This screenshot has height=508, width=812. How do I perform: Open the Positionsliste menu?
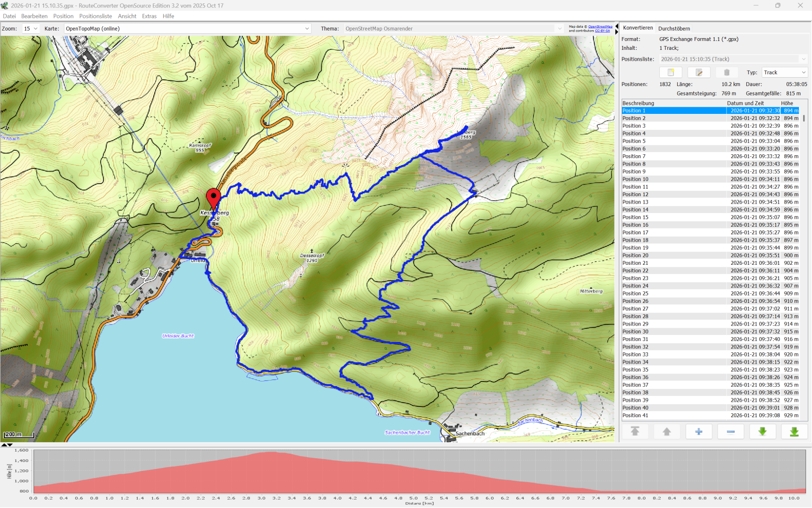click(x=95, y=16)
